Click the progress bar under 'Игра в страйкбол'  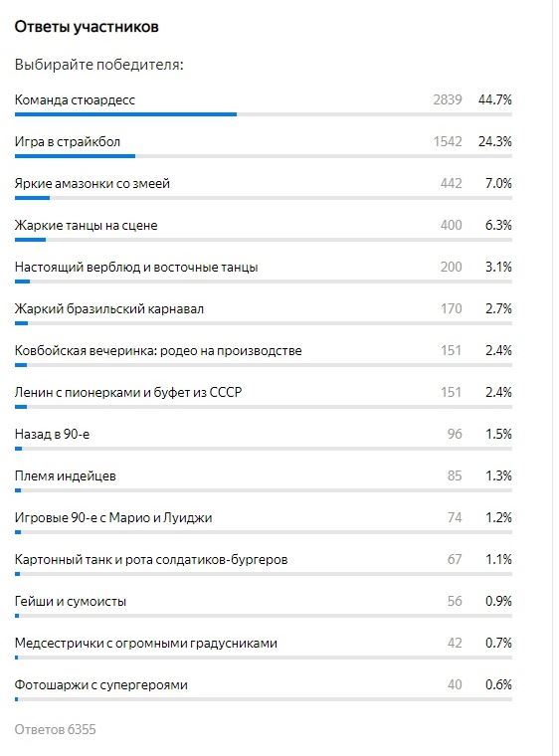(x=264, y=156)
